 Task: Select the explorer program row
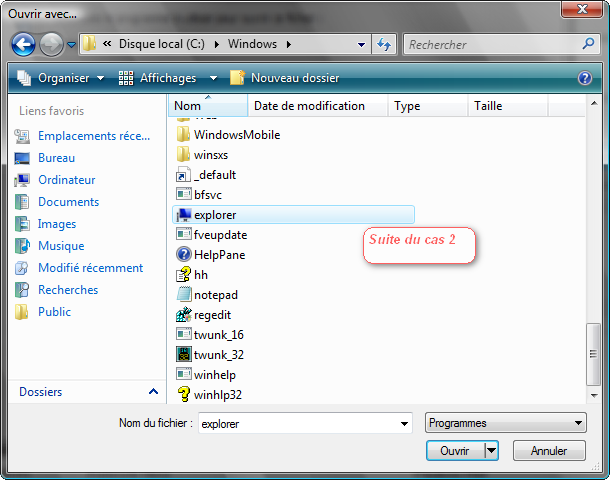[x=293, y=215]
